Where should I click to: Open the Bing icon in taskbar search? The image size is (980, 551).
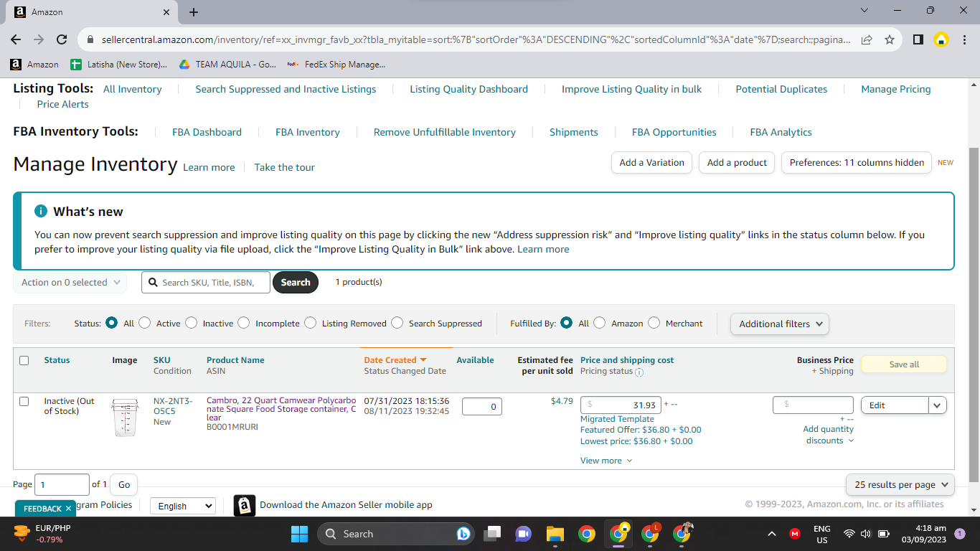click(x=463, y=534)
